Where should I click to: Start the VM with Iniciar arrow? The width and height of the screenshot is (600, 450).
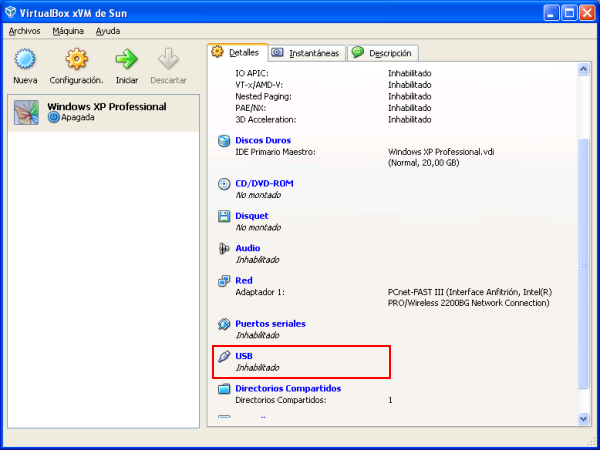(126, 60)
